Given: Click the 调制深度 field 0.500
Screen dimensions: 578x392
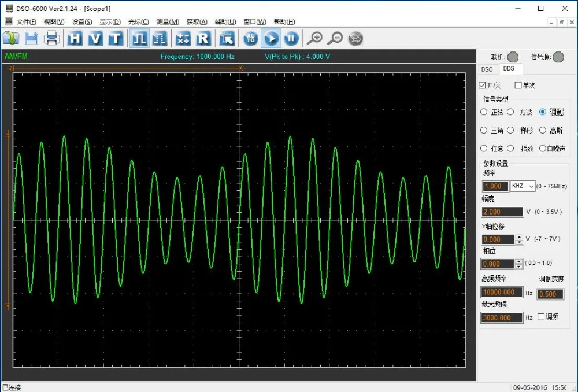Looking at the screenshot, I should (x=550, y=294).
